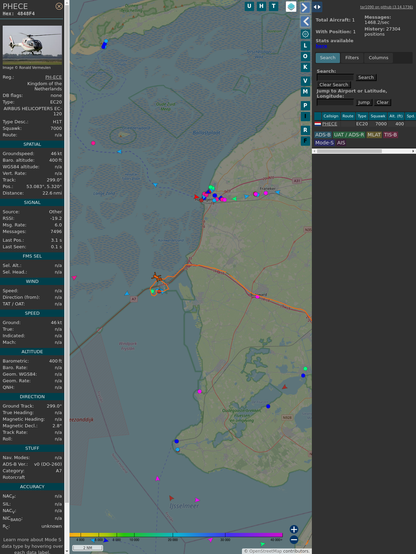The width and height of the screenshot is (416, 554).
Task: Click the altitude color scale bar
Action: (x=176, y=535)
